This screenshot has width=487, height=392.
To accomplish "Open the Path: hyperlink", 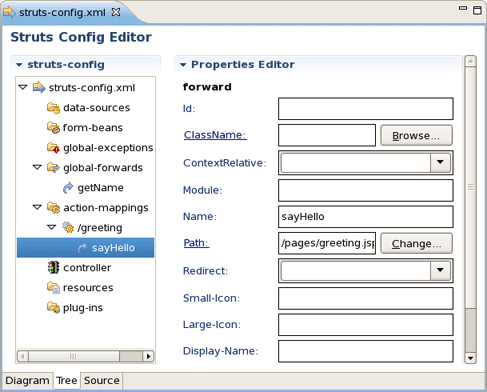I will 196,243.
